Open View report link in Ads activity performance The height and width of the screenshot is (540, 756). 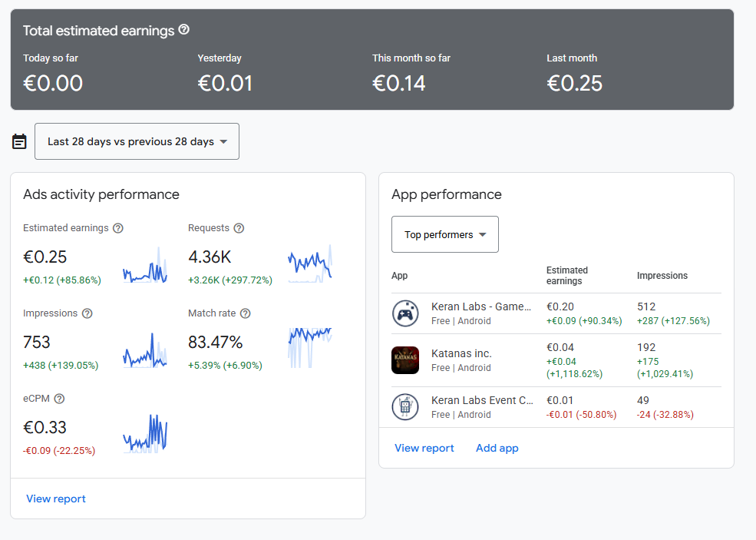click(x=56, y=499)
